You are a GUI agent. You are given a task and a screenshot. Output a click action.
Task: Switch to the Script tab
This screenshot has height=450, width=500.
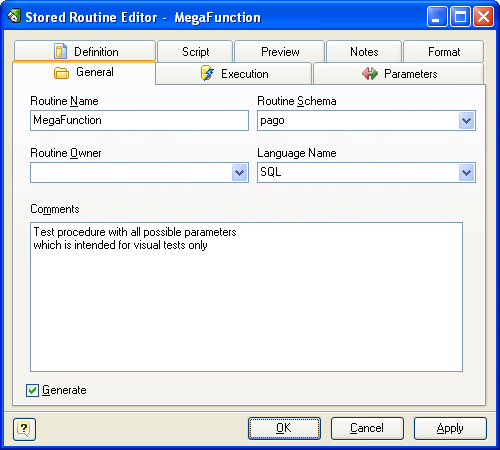coord(195,52)
